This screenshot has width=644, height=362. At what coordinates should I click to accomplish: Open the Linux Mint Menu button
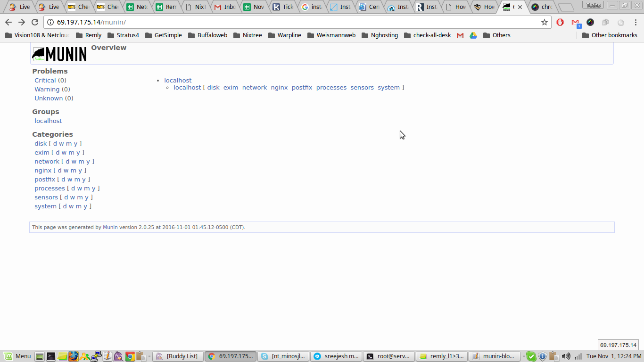pos(17,356)
